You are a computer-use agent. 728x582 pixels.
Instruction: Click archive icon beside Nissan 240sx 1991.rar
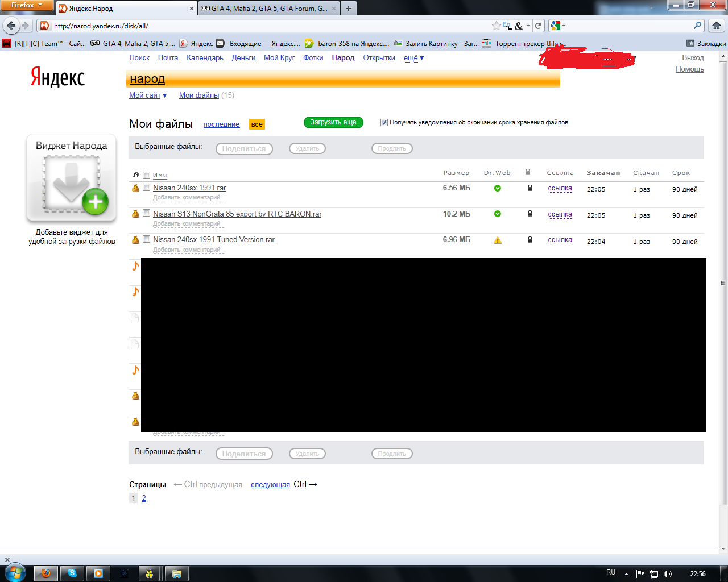coord(135,188)
